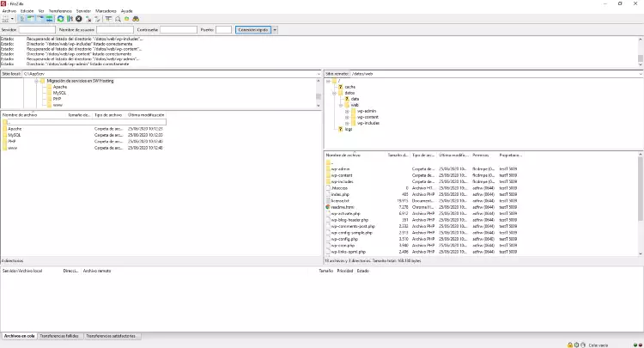Click the binoculars file search icon
Viewport: 644px width, 348px height.
136,18
